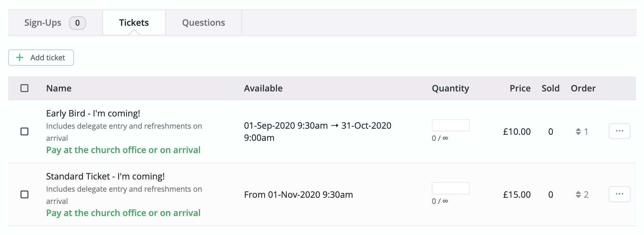Click the Order column header
The width and height of the screenshot is (644, 235).
(583, 88)
